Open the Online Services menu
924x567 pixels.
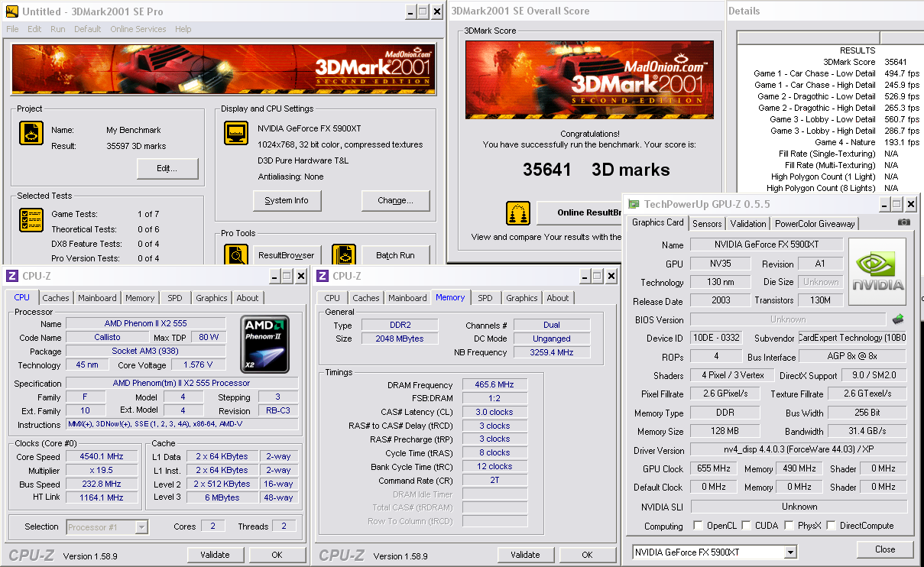[138, 29]
